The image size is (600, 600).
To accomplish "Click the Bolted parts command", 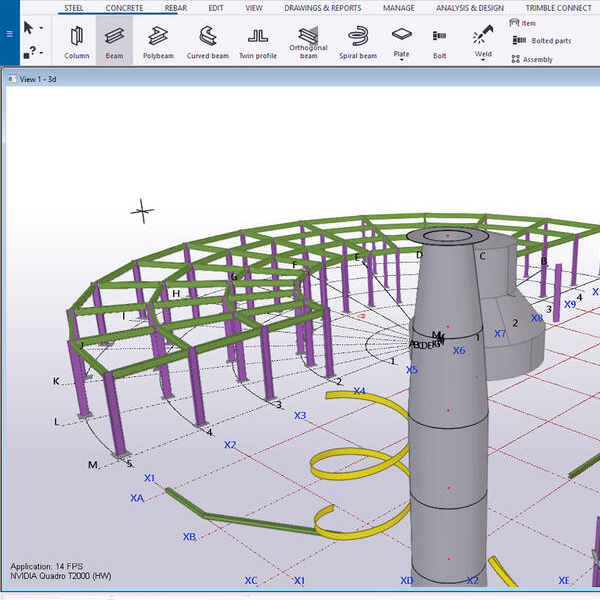I will click(x=542, y=41).
